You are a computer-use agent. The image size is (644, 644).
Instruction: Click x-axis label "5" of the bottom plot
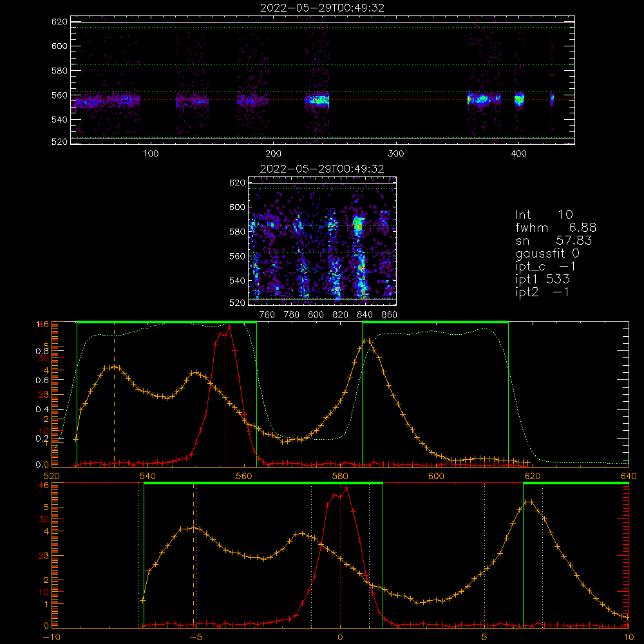484,637
